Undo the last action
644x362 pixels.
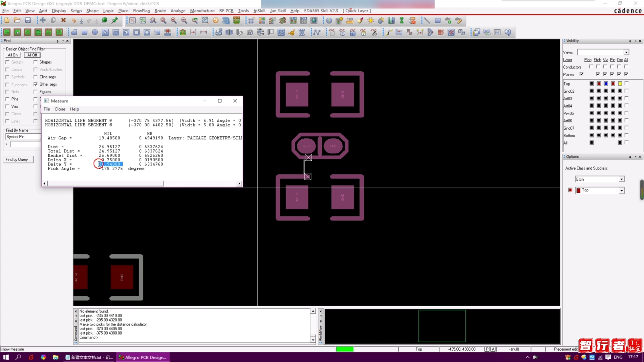click(x=73, y=20)
